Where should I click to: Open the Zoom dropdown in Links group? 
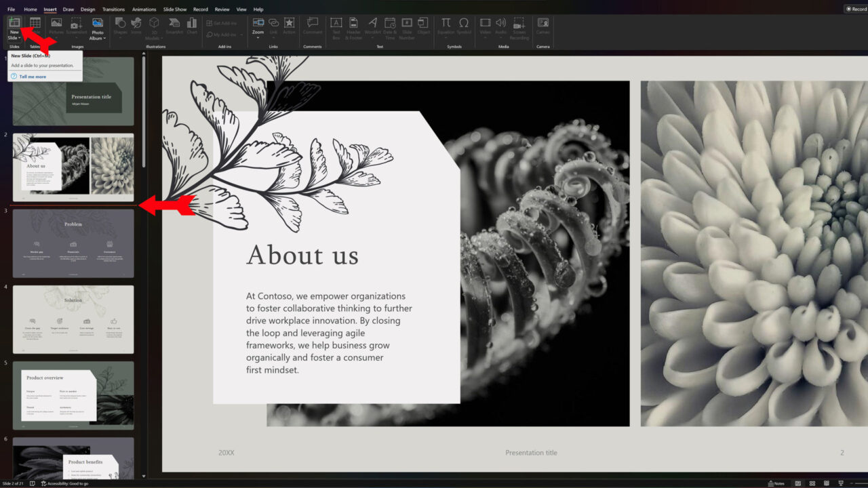pyautogui.click(x=258, y=38)
